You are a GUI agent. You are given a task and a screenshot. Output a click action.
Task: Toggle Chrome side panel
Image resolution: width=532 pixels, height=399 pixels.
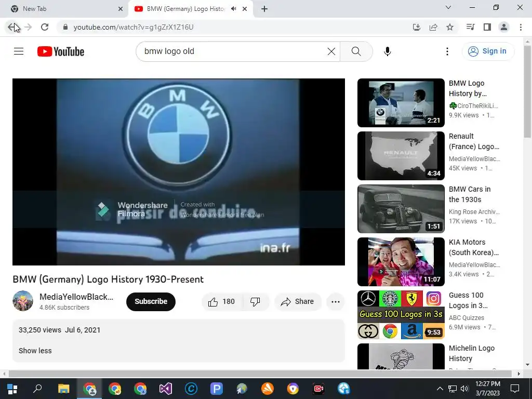click(x=487, y=27)
